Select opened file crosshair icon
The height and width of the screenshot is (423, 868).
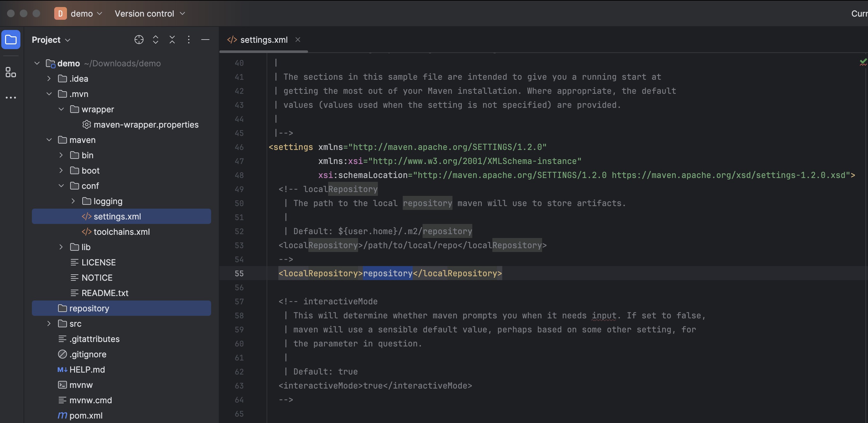pos(139,40)
